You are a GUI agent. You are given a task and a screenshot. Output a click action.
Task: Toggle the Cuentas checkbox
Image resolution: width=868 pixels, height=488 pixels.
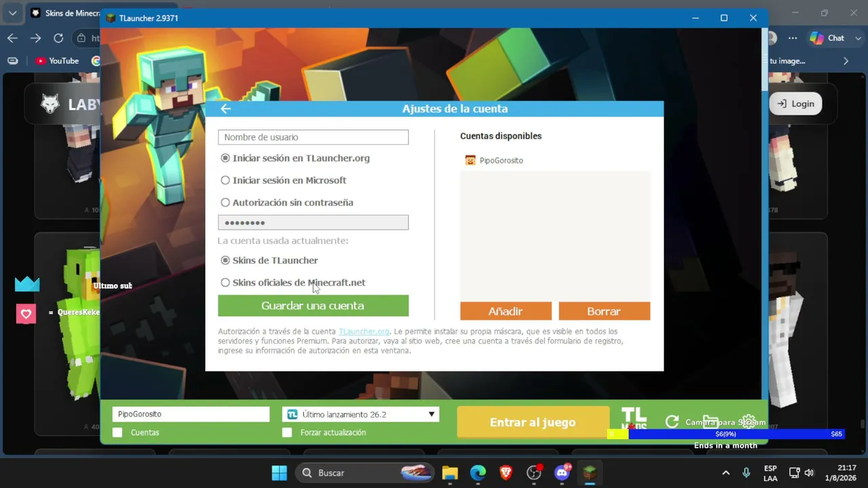click(117, 432)
